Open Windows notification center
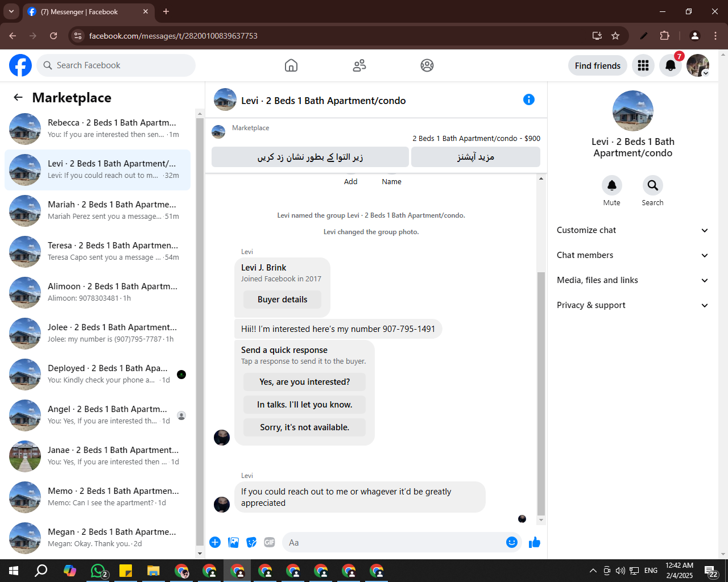 click(712, 571)
